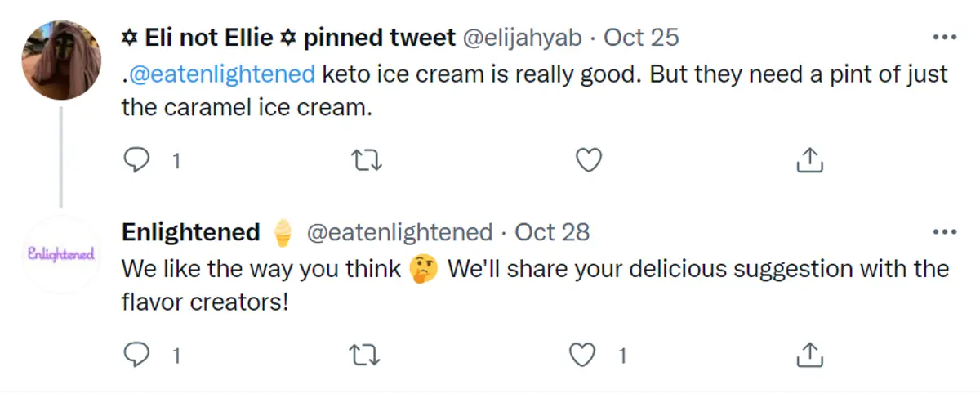Click the @eatenlightened mention in Eli's tweet
Image resolution: width=980 pixels, height=394 pixels.
(x=221, y=74)
